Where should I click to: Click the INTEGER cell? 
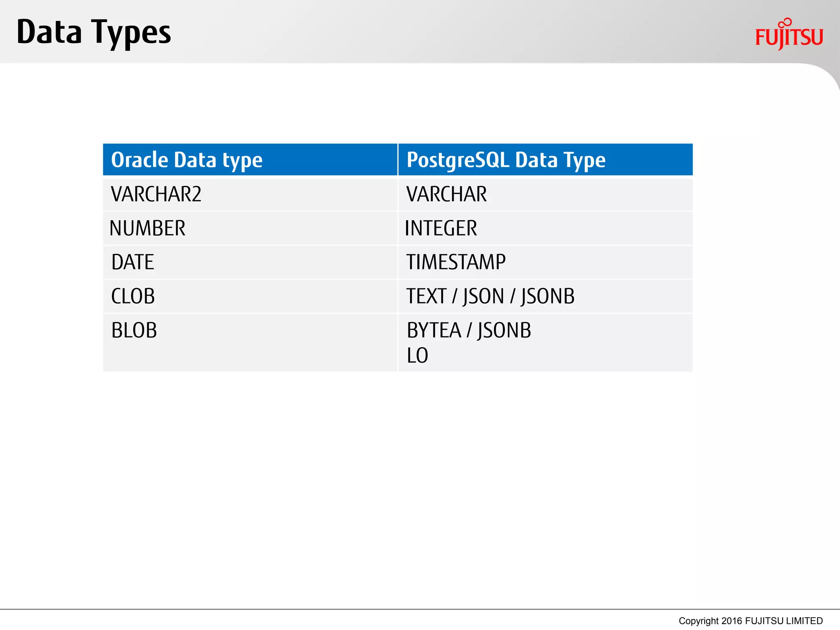tap(546, 228)
